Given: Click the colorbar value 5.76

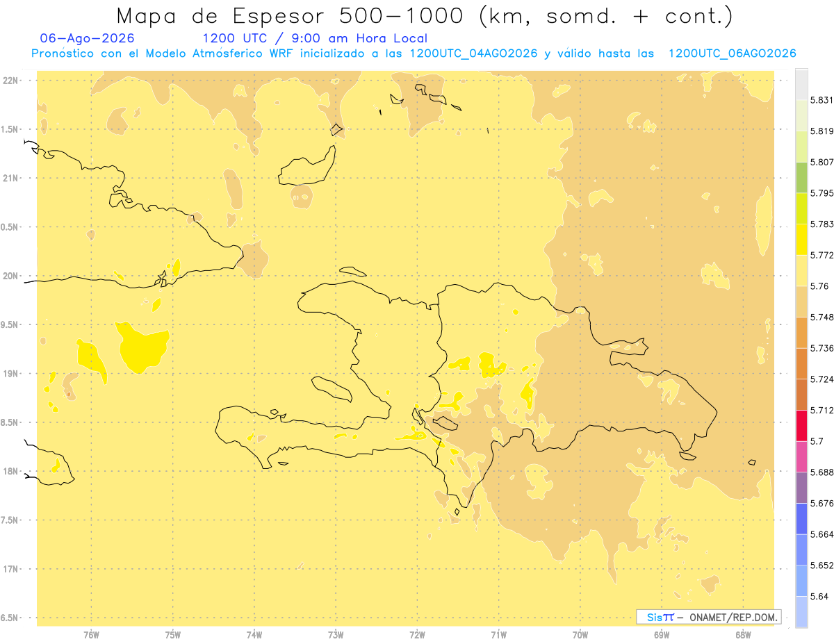Looking at the screenshot, I should 819,286.
